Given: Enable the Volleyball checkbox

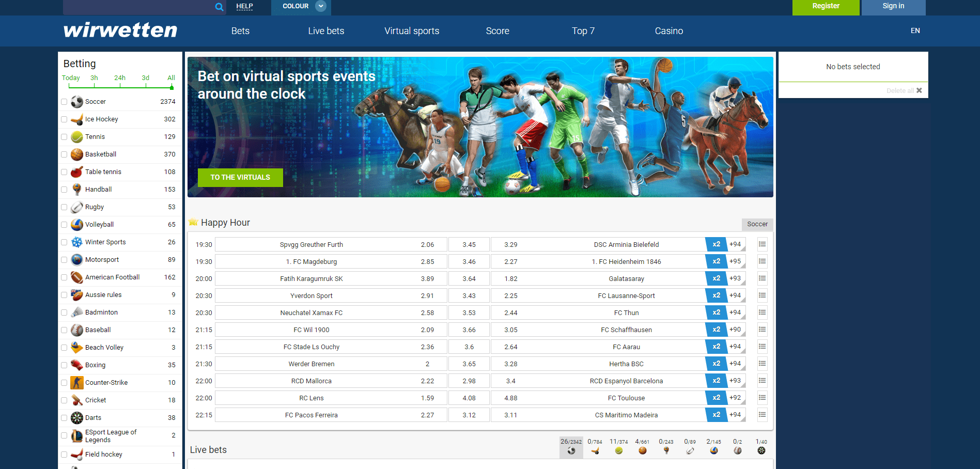Looking at the screenshot, I should (x=64, y=225).
